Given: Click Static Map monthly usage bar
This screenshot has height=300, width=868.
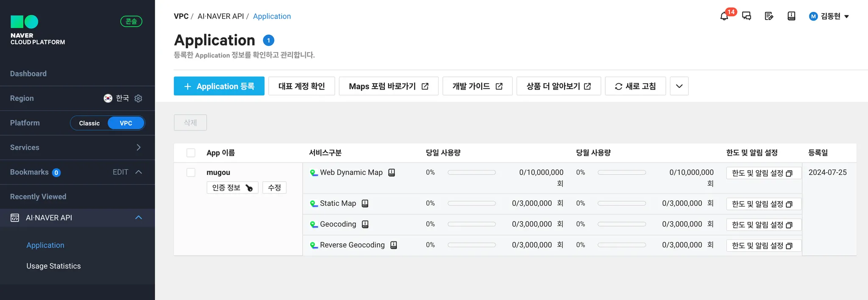Looking at the screenshot, I should (622, 203).
